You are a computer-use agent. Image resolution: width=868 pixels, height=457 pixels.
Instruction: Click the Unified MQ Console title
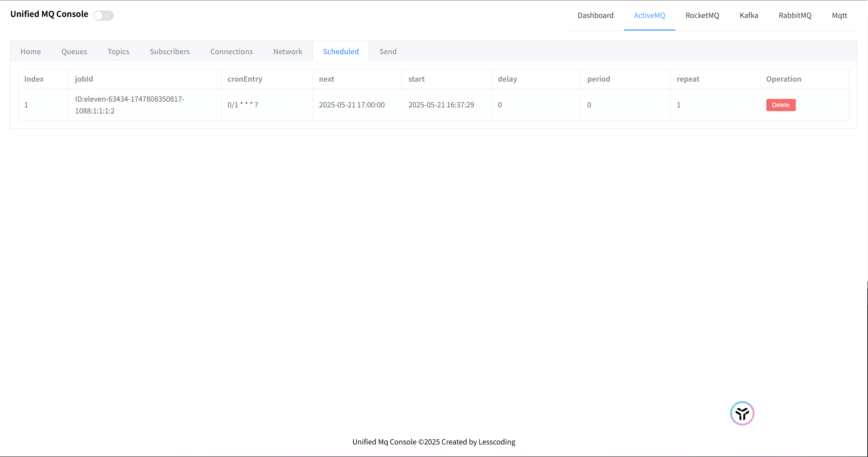point(49,14)
